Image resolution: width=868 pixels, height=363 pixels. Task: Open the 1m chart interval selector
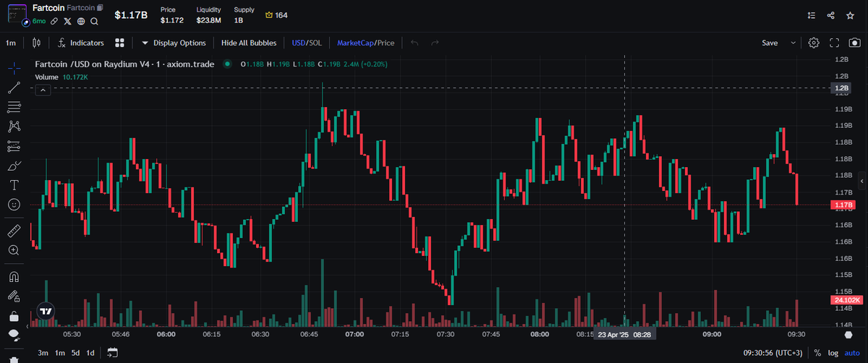[x=11, y=43]
